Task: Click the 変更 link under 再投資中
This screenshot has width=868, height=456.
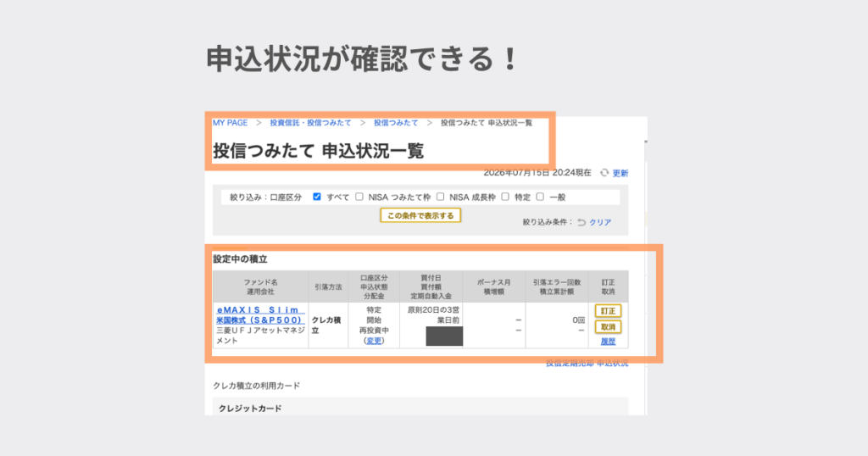Action: 374,341
